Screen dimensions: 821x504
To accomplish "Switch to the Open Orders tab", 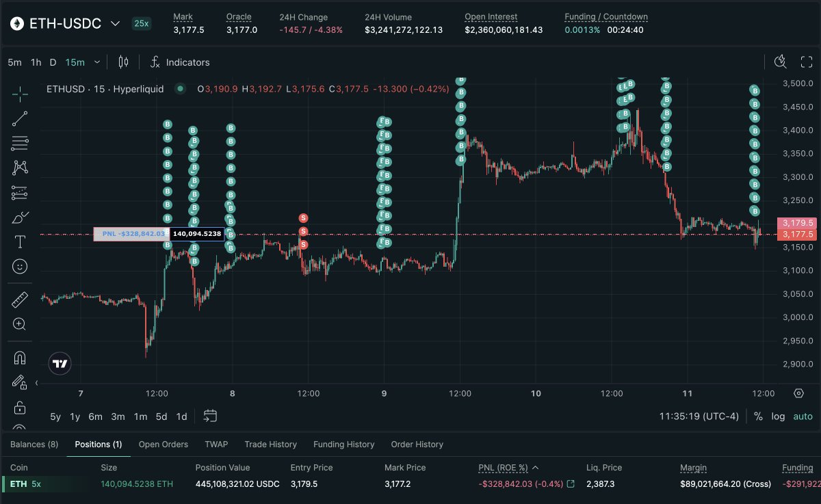I will coord(163,445).
